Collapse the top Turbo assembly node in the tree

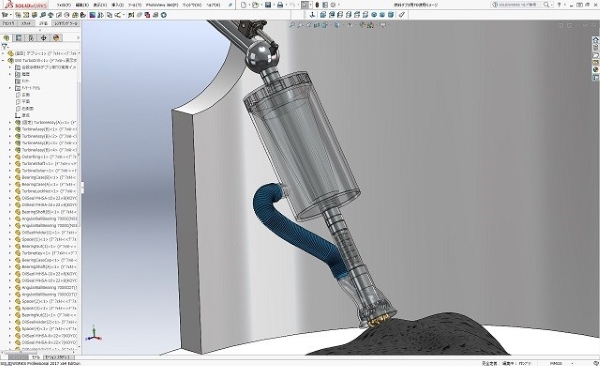click(x=4, y=60)
